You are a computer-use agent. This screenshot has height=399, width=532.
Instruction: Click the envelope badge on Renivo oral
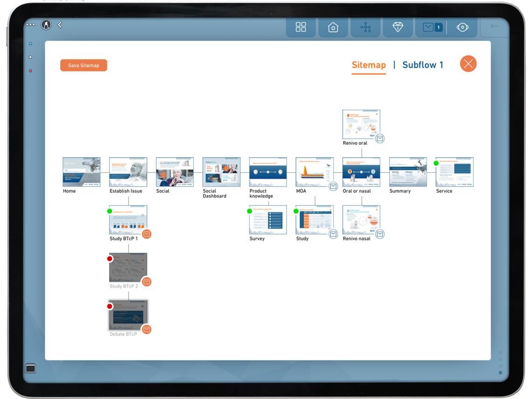[380, 139]
